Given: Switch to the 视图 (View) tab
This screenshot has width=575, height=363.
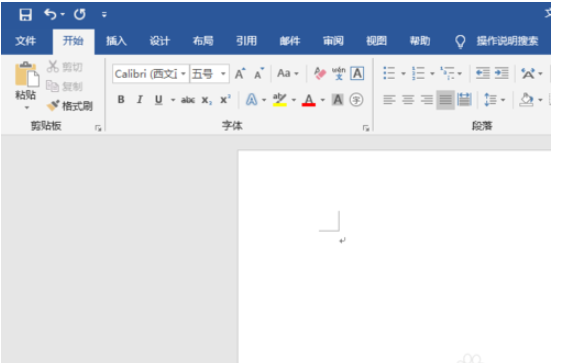Looking at the screenshot, I should [x=376, y=41].
